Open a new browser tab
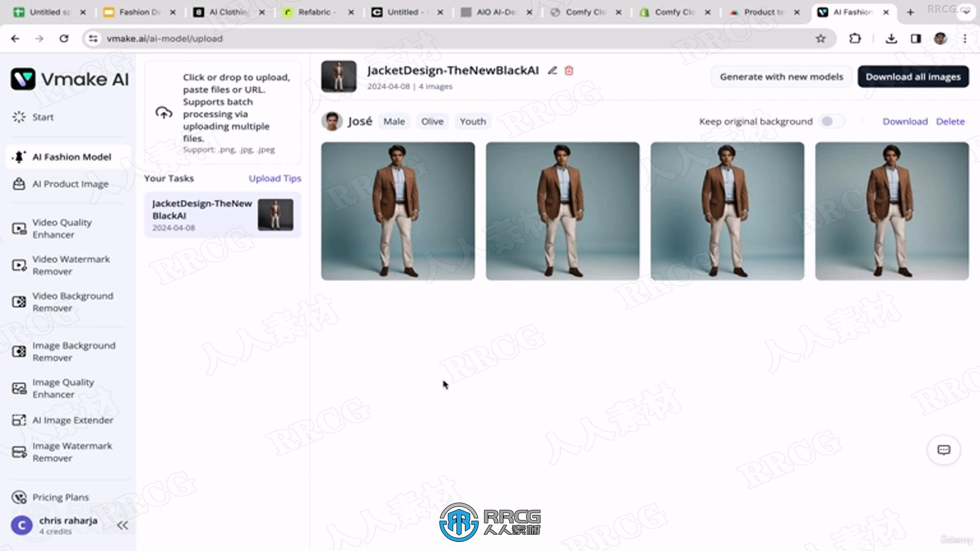The image size is (980, 551). point(910,12)
